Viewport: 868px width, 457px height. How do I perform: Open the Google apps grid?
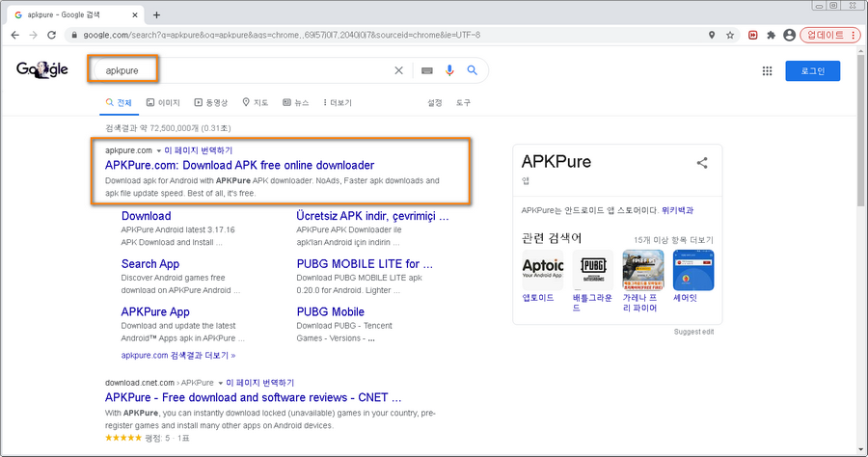coord(767,70)
